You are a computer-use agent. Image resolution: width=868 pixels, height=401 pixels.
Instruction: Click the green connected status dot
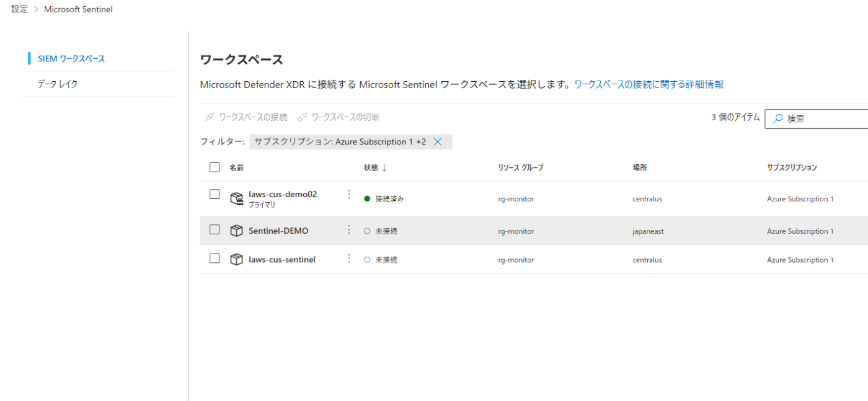367,199
